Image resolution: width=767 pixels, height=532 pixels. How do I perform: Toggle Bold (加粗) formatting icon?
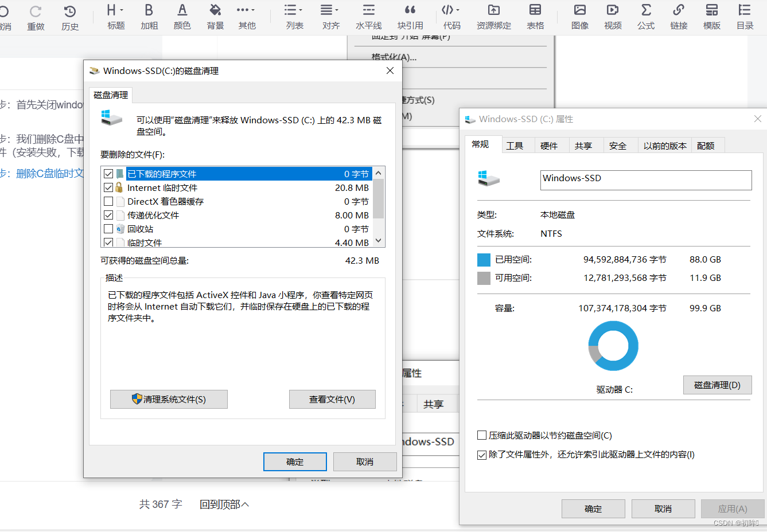coord(149,10)
